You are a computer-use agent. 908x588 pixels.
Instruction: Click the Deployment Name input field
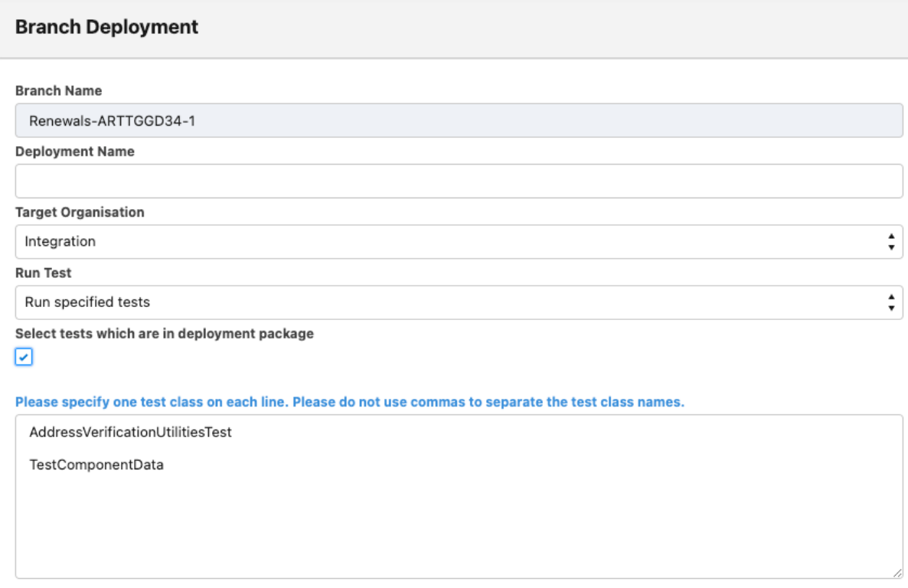pyautogui.click(x=459, y=181)
